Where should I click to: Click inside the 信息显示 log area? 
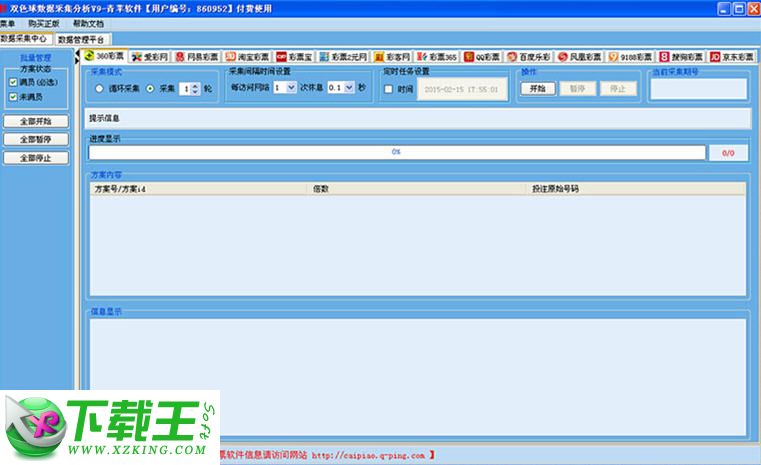coord(417,377)
